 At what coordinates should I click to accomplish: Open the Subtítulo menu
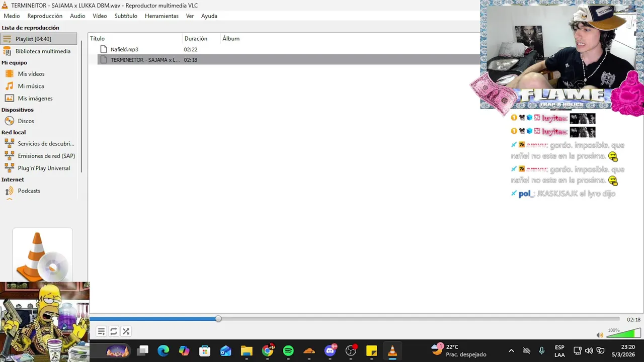126,16
